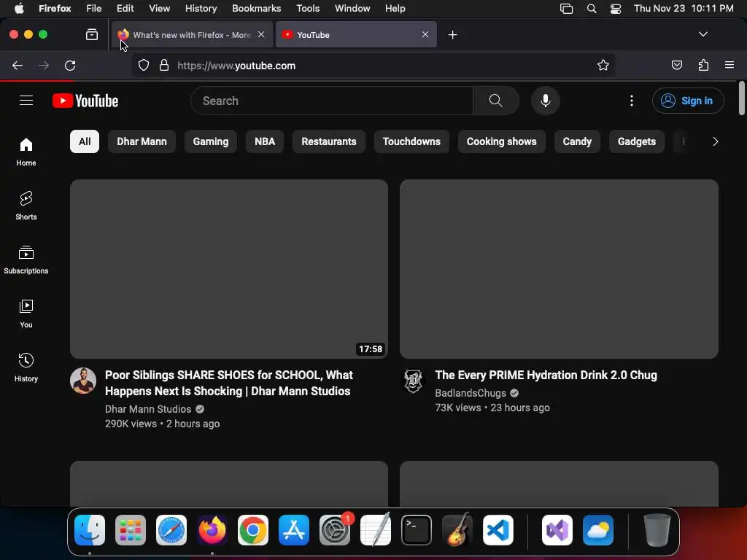747x560 pixels.
Task: Open macOS Spotlight search
Action: (x=591, y=9)
